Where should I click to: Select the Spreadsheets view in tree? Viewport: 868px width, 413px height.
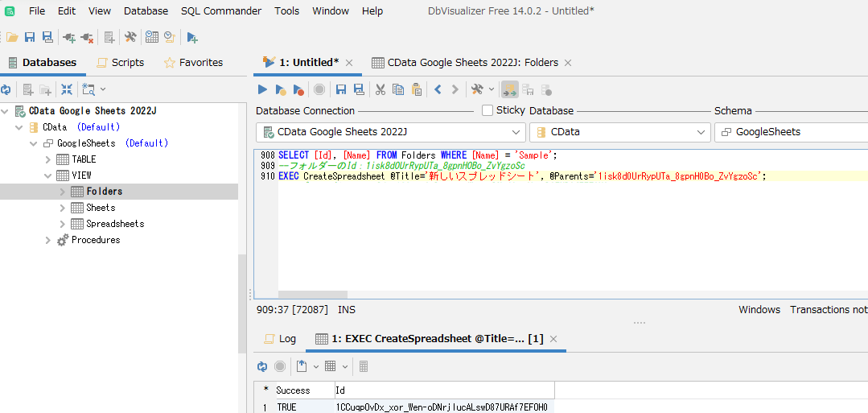115,224
